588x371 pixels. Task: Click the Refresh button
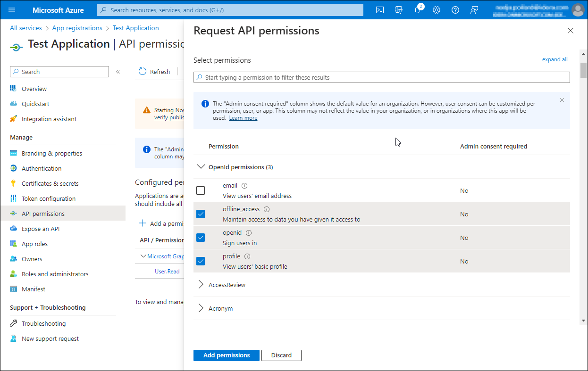pos(154,72)
